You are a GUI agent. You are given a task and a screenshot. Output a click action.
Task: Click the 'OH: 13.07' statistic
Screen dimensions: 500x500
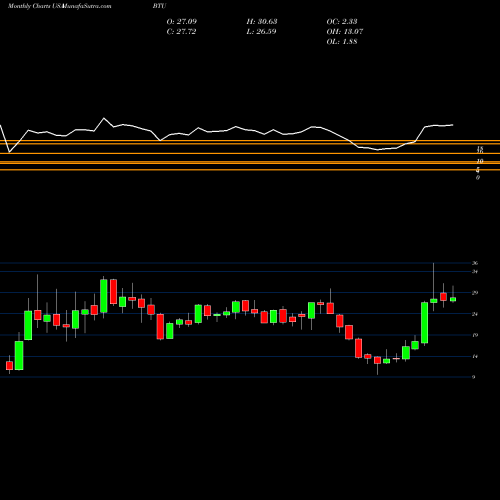tap(345, 31)
